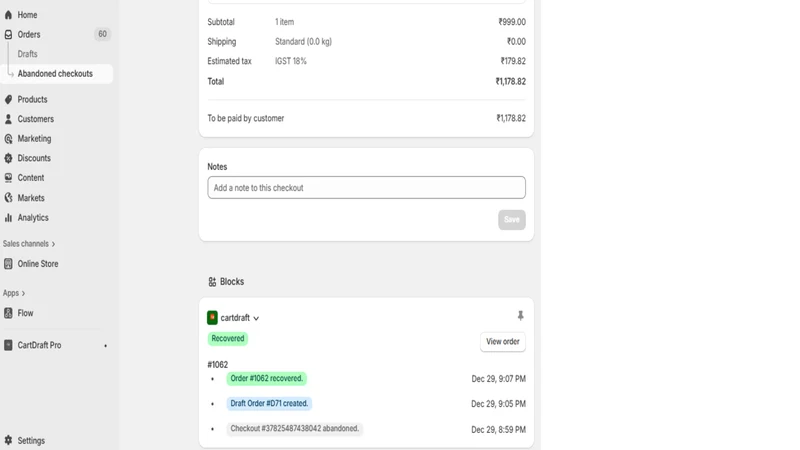Open Marketing section
Viewport: 800px width, 450px height.
34,139
